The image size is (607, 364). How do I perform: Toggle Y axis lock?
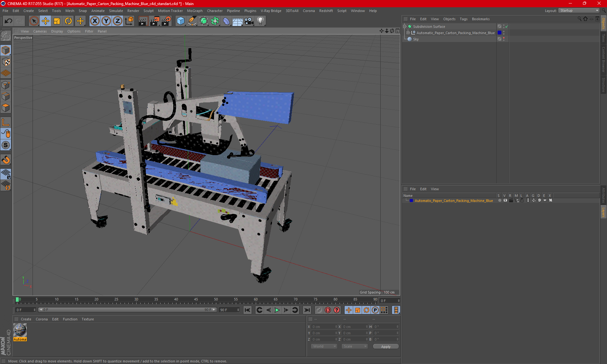click(x=106, y=21)
